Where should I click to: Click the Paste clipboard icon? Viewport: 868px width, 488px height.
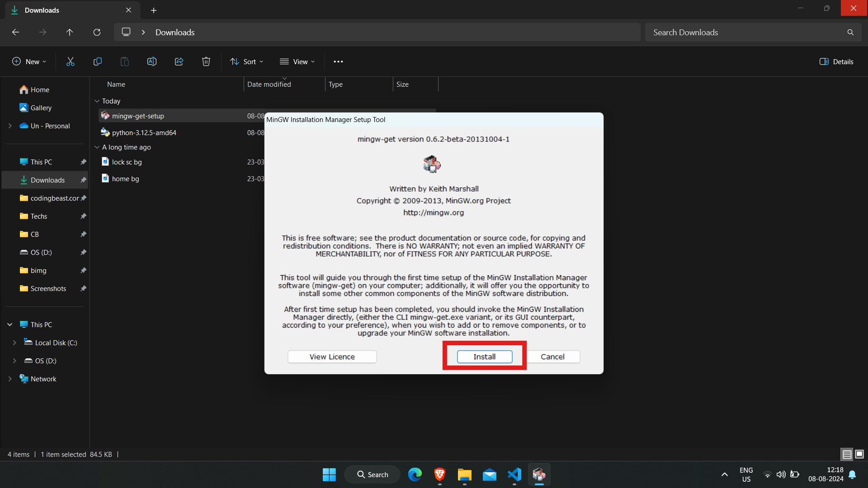[124, 61]
